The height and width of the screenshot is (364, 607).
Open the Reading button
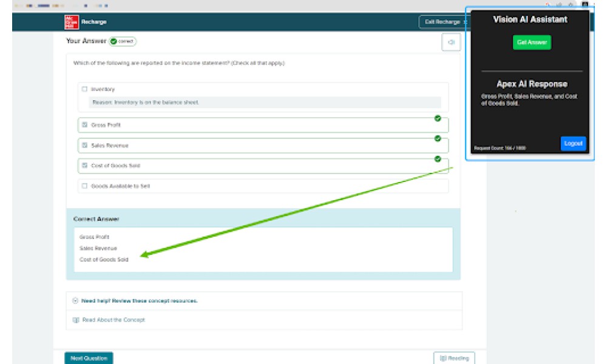pyautogui.click(x=454, y=358)
